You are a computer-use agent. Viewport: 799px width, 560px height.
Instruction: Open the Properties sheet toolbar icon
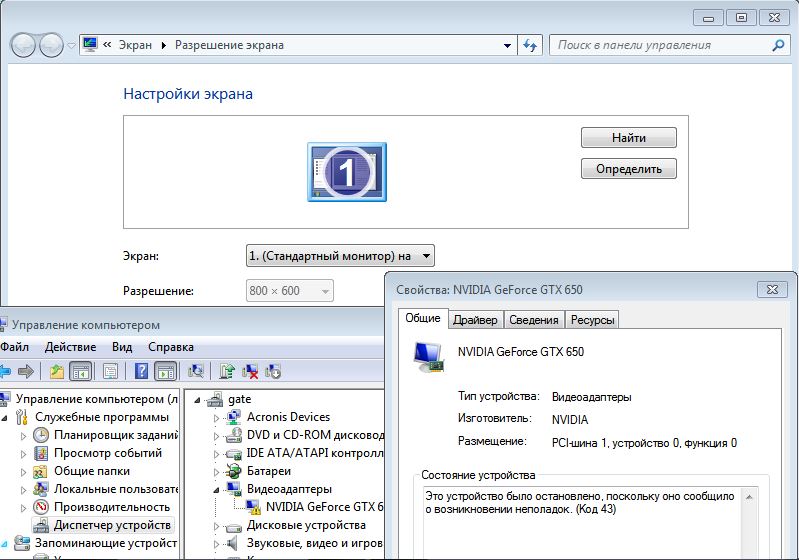pyautogui.click(x=111, y=371)
